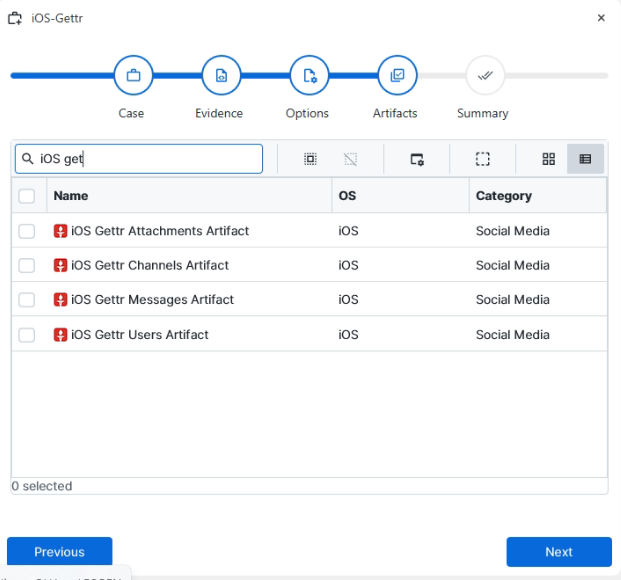
Task: Check iOS Gettr Attachments Artifact checkbox
Action: coord(27,231)
